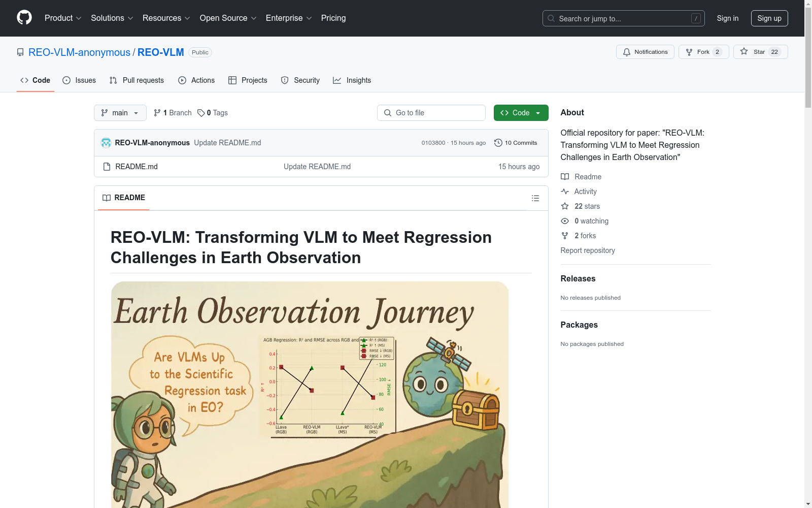Click the Activity pulse icon in About
Screen dimensions: 812x508
click(565, 192)
